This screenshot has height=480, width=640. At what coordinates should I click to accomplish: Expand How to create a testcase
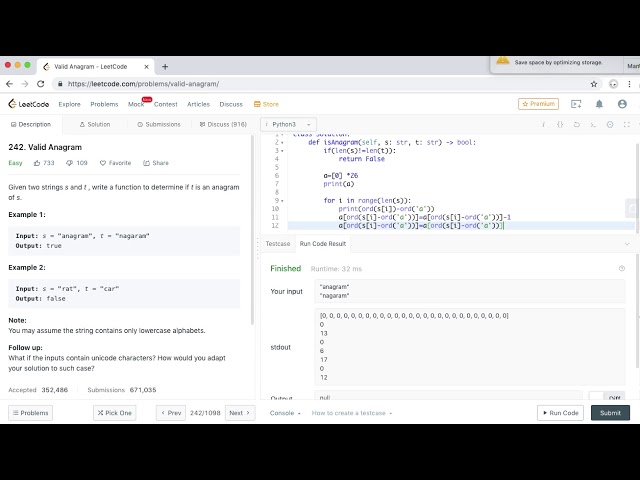pyautogui.click(x=352, y=413)
